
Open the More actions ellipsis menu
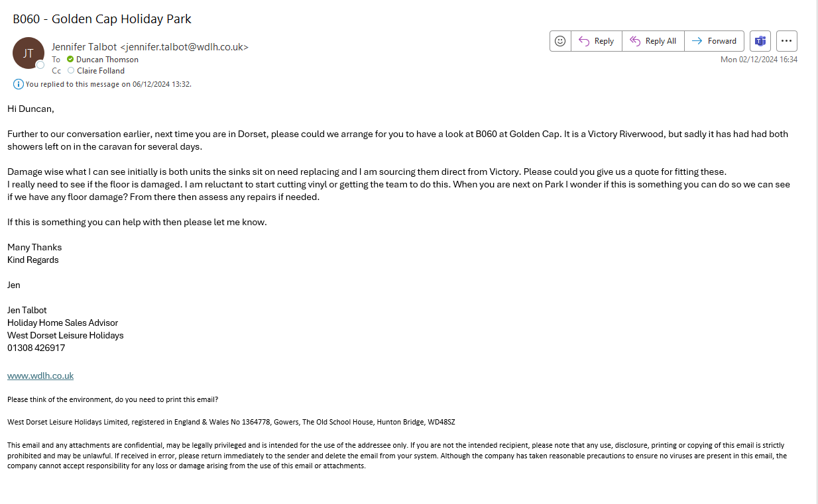tap(787, 41)
